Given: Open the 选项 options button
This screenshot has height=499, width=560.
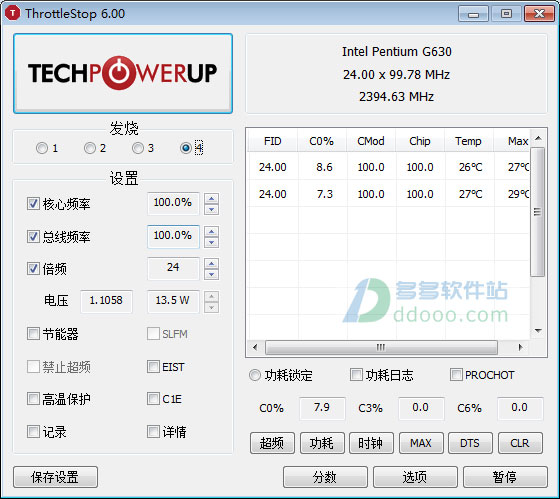Looking at the screenshot, I should click(x=415, y=477).
